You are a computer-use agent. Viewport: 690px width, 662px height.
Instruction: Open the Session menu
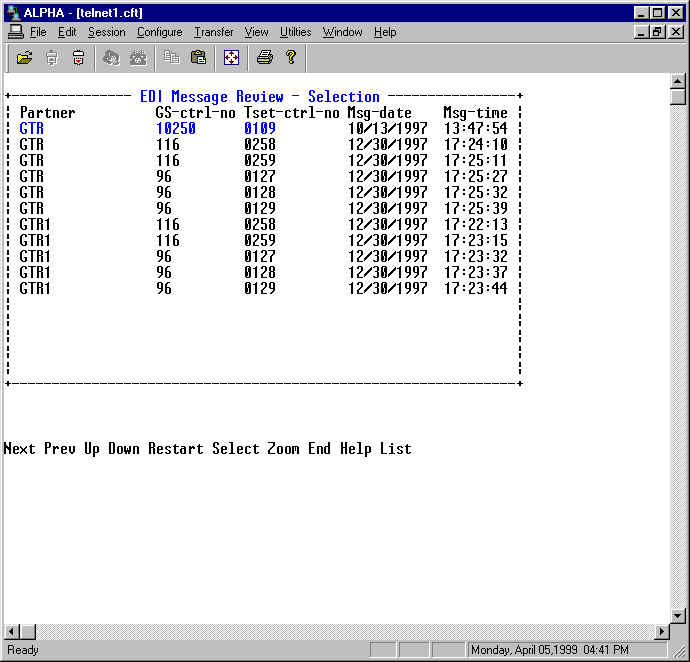tap(106, 32)
